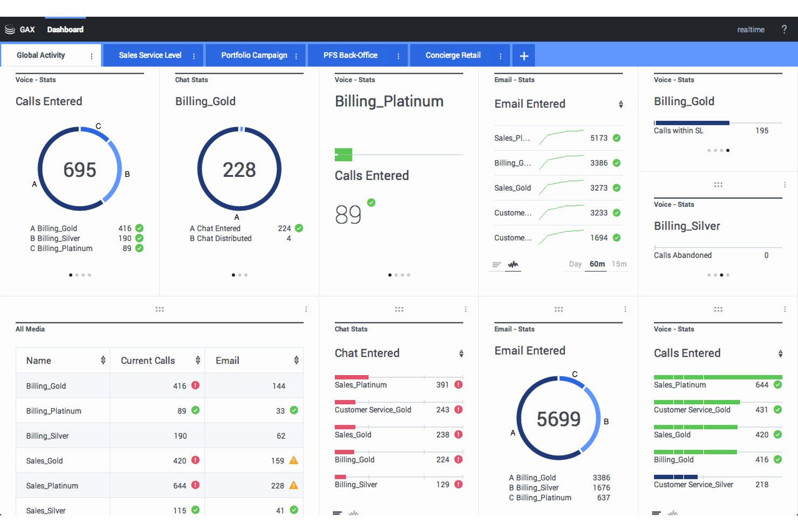The image size is (798, 532).
Task: Open Sales Service Level tab options menu
Action: tap(194, 56)
